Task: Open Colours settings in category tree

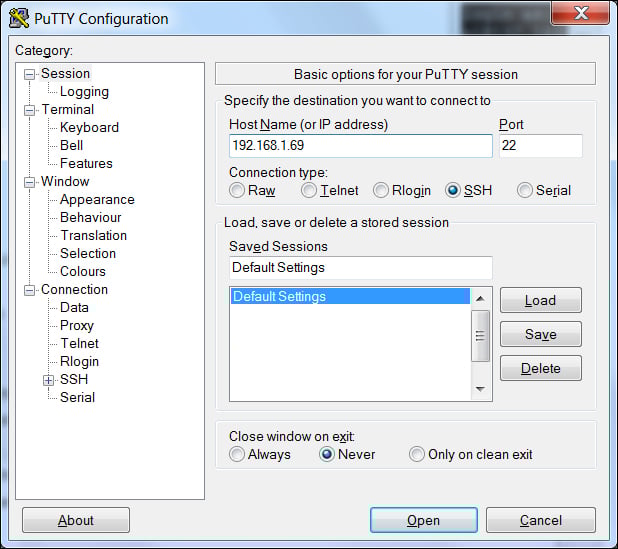Action: 82,271
